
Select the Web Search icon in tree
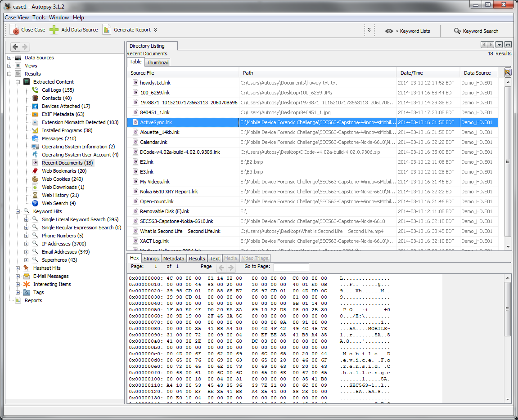pos(35,203)
